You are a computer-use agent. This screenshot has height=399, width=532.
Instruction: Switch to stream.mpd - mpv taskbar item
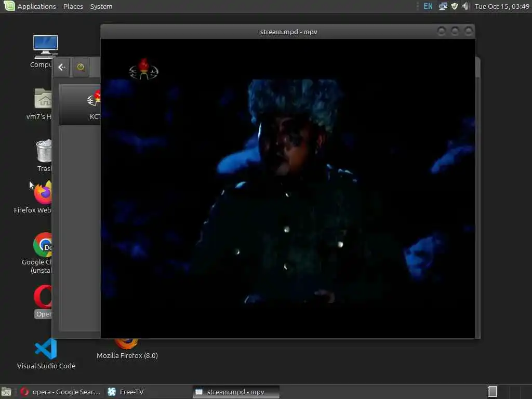236,392
